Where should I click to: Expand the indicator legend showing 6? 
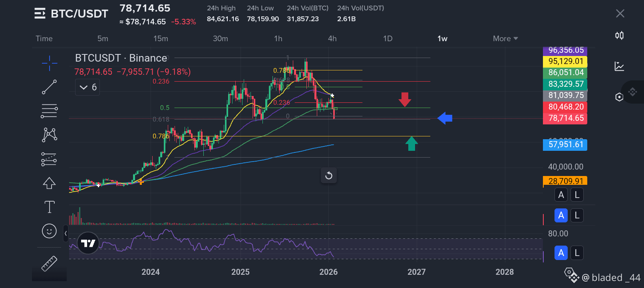(x=87, y=87)
